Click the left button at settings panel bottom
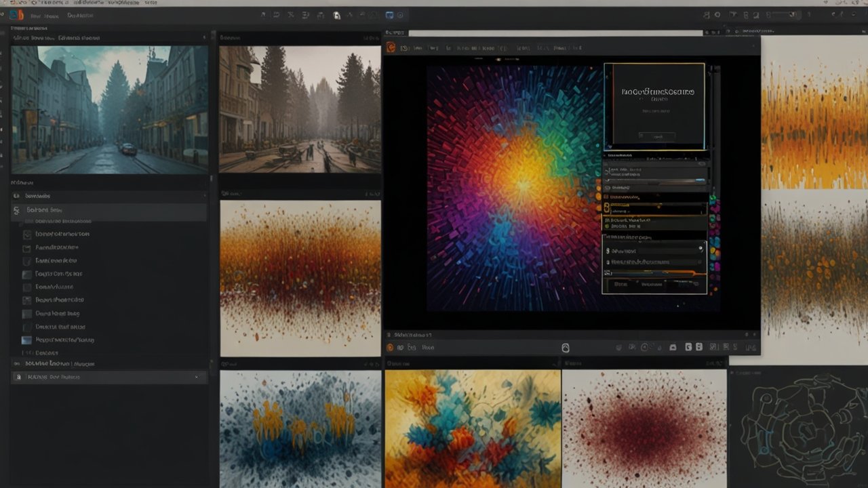This screenshot has height=488, width=868. click(x=620, y=285)
